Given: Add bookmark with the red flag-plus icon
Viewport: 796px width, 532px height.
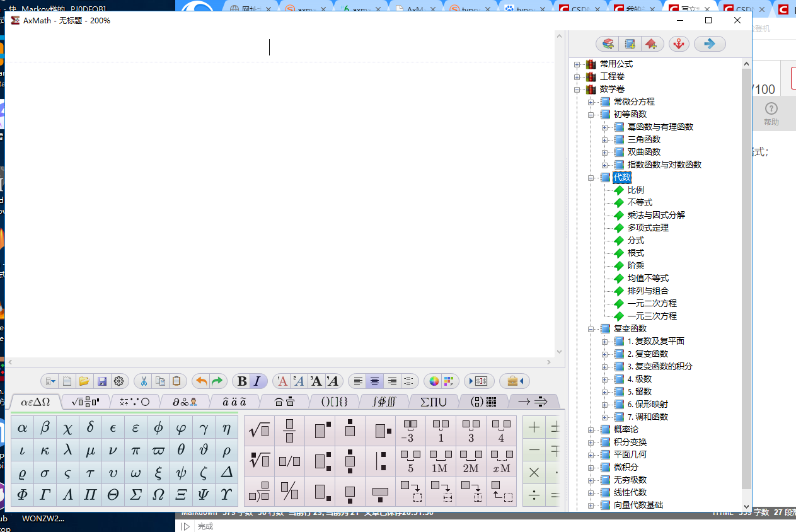Looking at the screenshot, I should [x=652, y=44].
